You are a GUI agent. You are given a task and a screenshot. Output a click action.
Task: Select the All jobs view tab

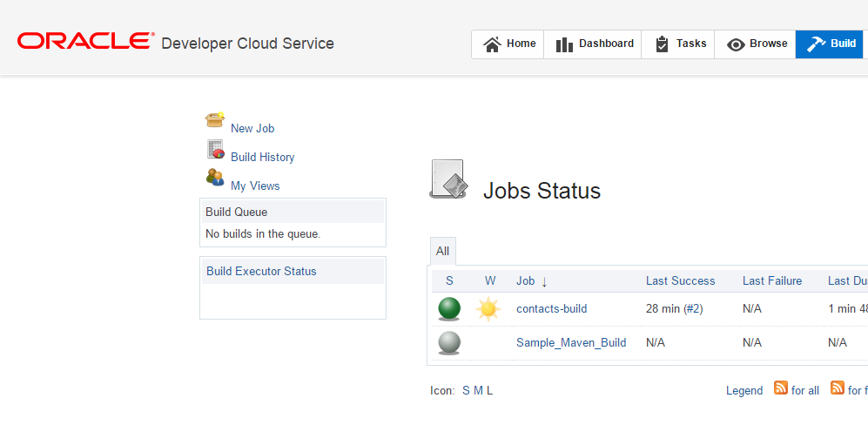(442, 251)
